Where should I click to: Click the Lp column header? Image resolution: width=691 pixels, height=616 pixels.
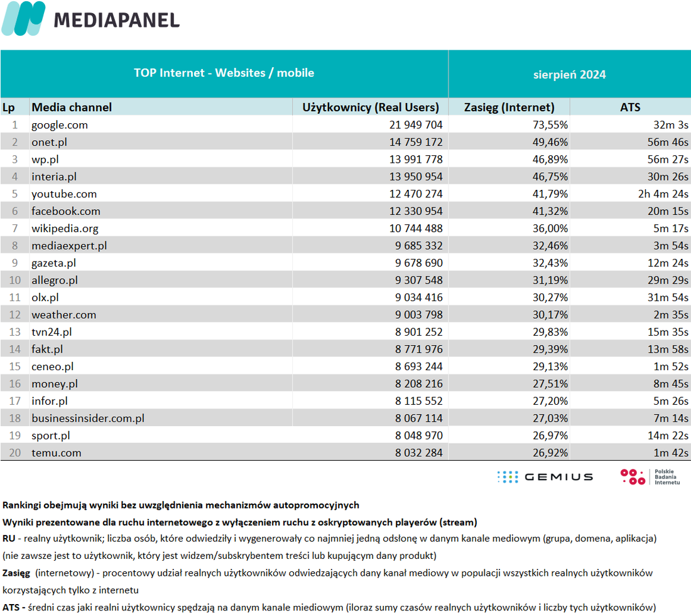tap(8, 107)
